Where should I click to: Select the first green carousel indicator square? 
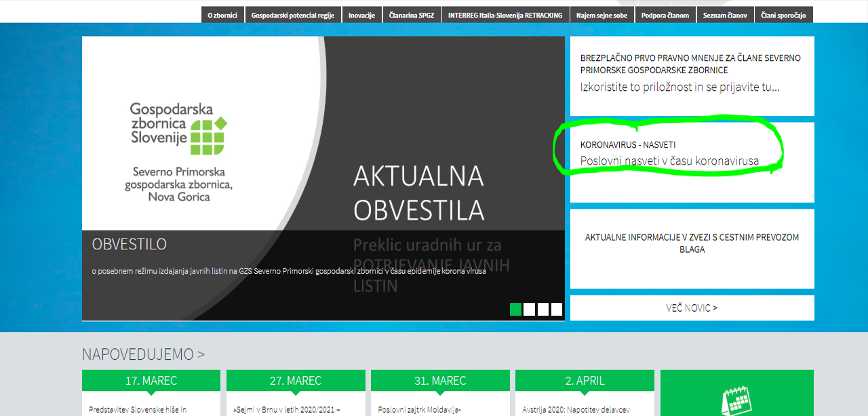point(515,309)
